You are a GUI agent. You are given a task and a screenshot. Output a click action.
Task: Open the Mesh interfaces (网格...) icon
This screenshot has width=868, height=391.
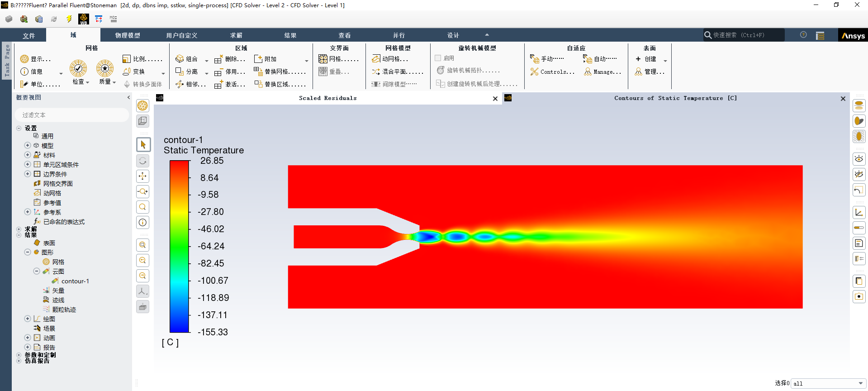(x=323, y=59)
